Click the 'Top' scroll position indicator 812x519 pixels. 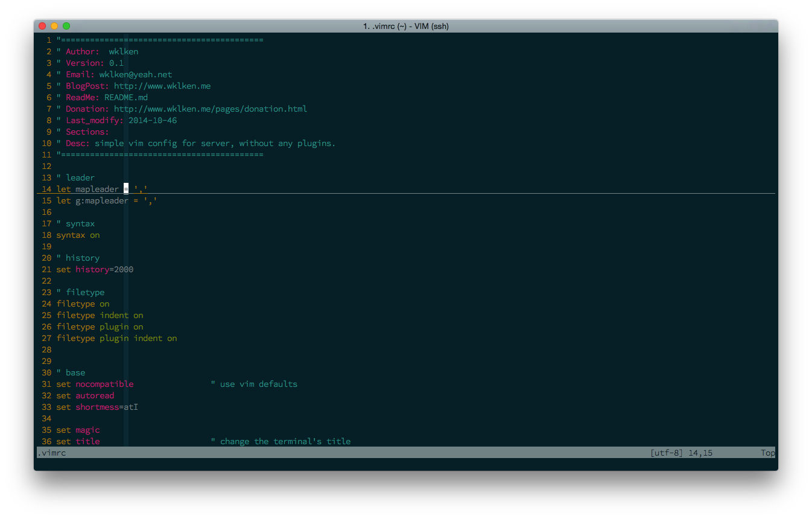coord(767,453)
